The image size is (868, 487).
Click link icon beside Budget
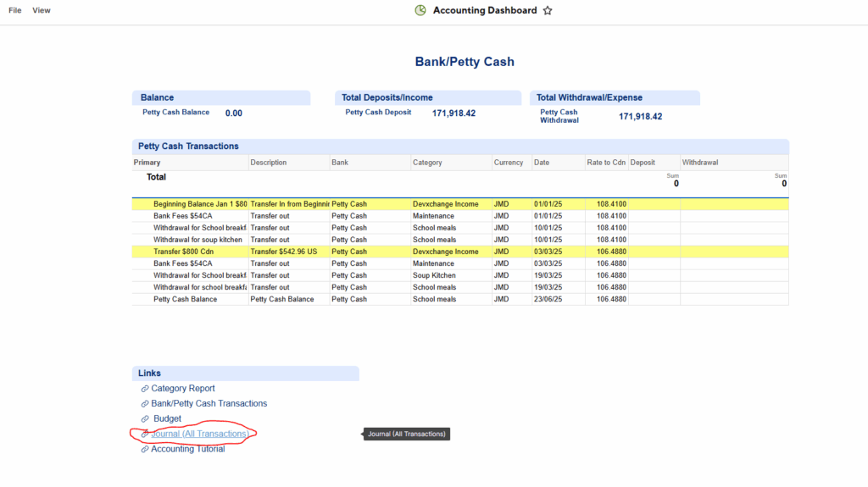[145, 419]
